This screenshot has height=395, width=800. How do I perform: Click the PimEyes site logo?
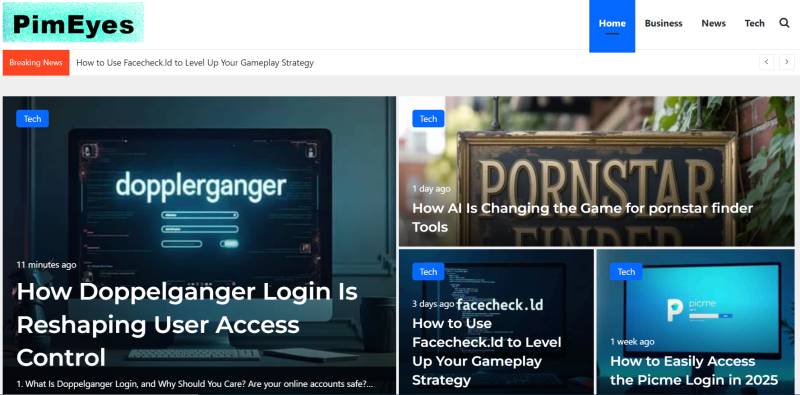(x=73, y=22)
